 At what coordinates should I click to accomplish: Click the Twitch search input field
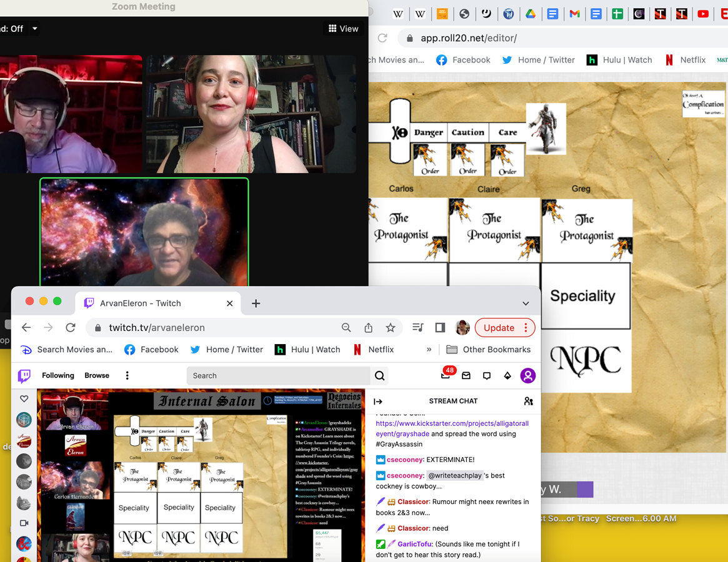278,375
